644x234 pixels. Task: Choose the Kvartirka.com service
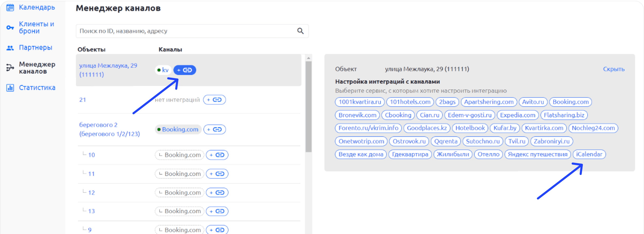[x=544, y=128]
